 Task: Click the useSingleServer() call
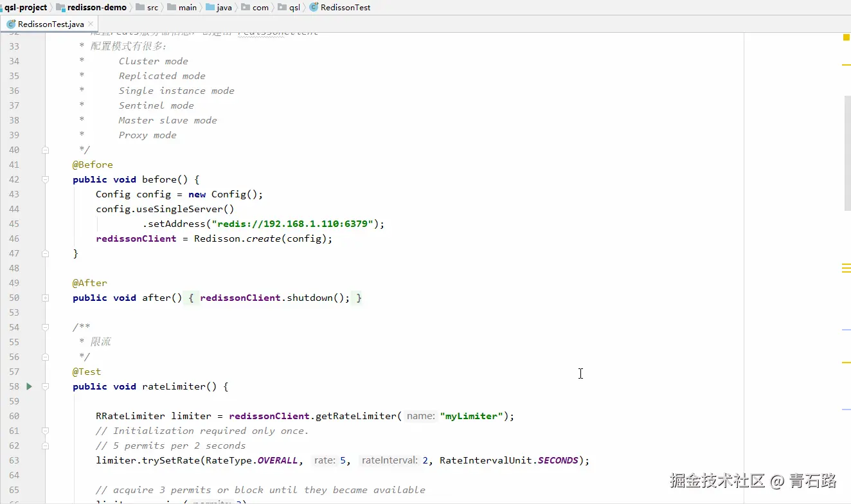185,209
